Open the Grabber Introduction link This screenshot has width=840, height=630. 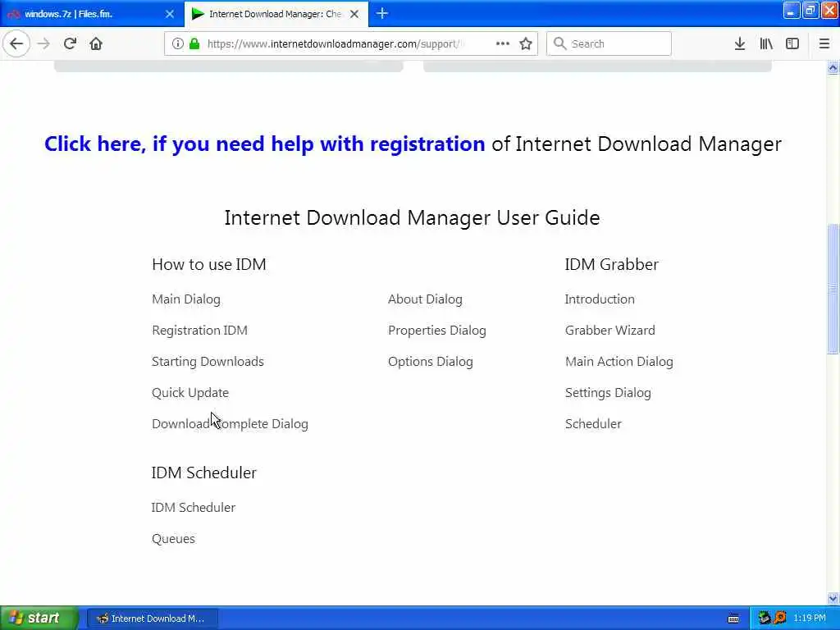600,299
